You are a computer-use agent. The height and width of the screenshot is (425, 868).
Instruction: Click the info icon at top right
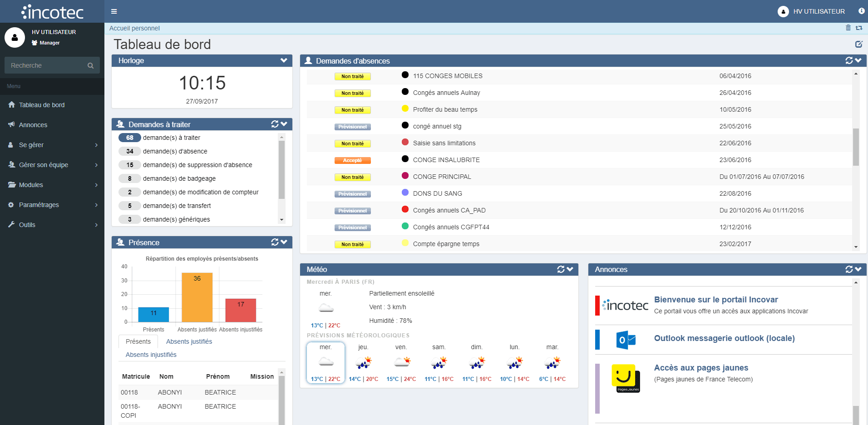coord(861,11)
